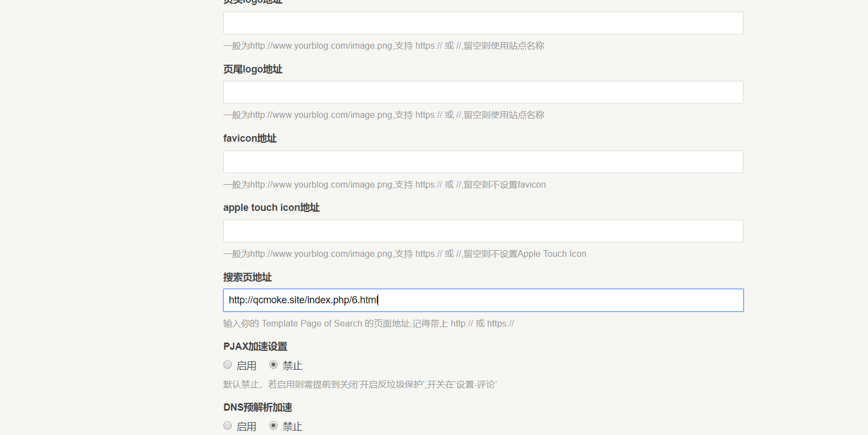
Task: Click the PJAX note about 开启反垃圾保护
Action: pyautogui.click(x=360, y=385)
